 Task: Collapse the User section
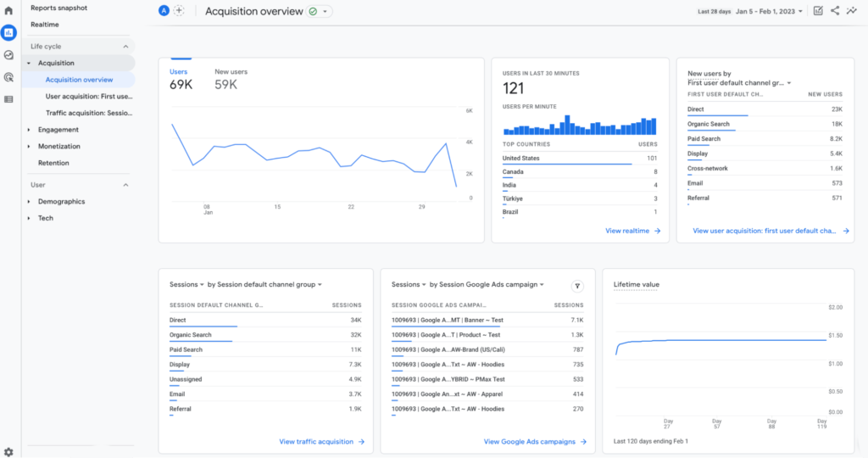click(x=125, y=185)
